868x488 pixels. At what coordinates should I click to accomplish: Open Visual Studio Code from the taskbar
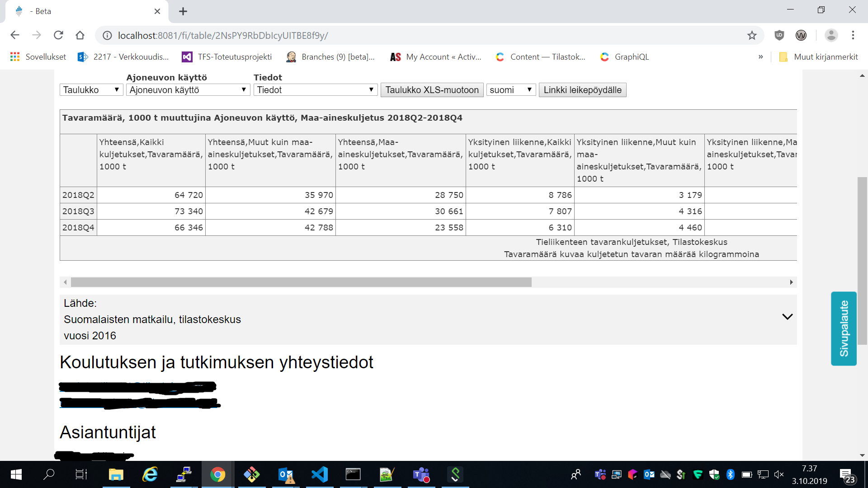click(320, 474)
